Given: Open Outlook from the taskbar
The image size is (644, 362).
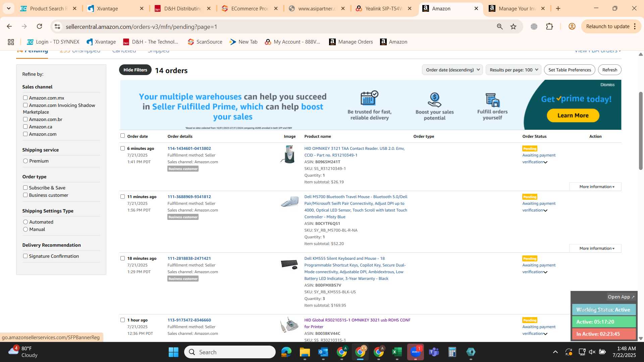Looking at the screenshot, I should (323, 352).
